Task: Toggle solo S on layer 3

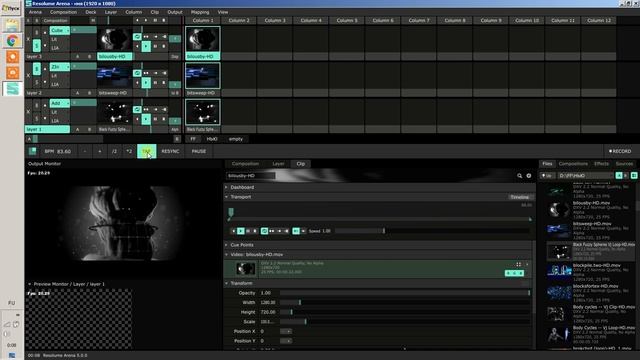Action: pyautogui.click(x=37, y=46)
